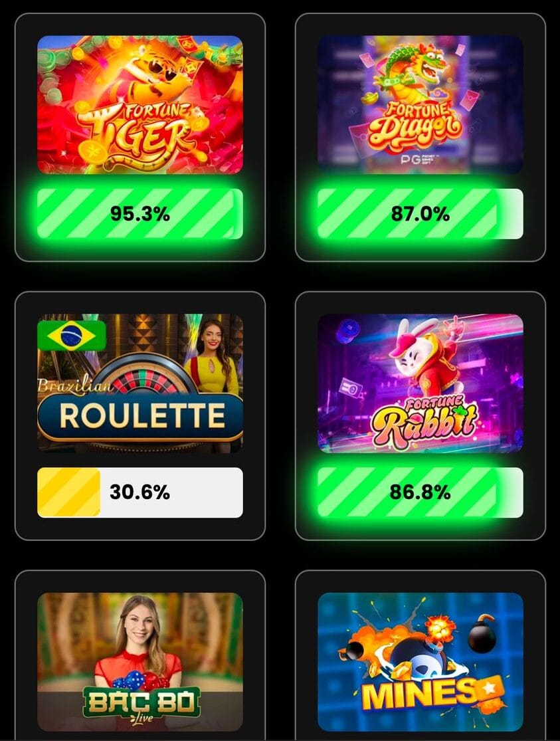
Task: Click the rabbit character in Fortune Rabbit
Action: pyautogui.click(x=422, y=359)
